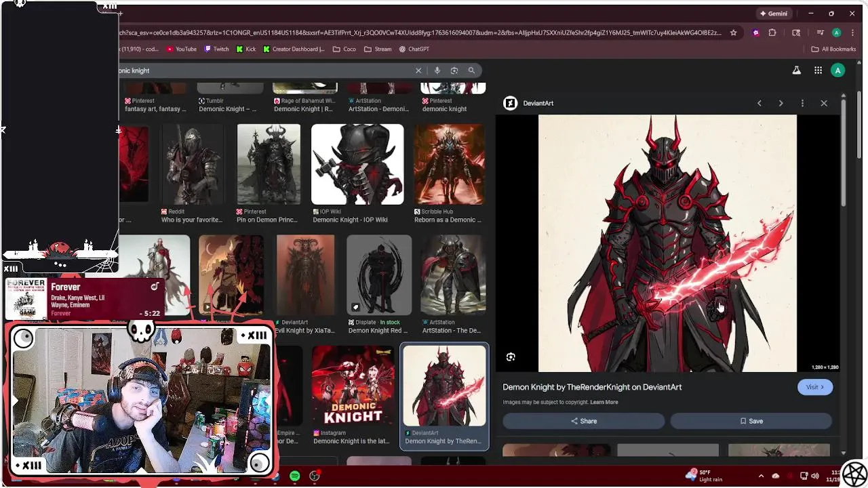868x488 pixels.
Task: Click the Share button
Action: (584, 421)
